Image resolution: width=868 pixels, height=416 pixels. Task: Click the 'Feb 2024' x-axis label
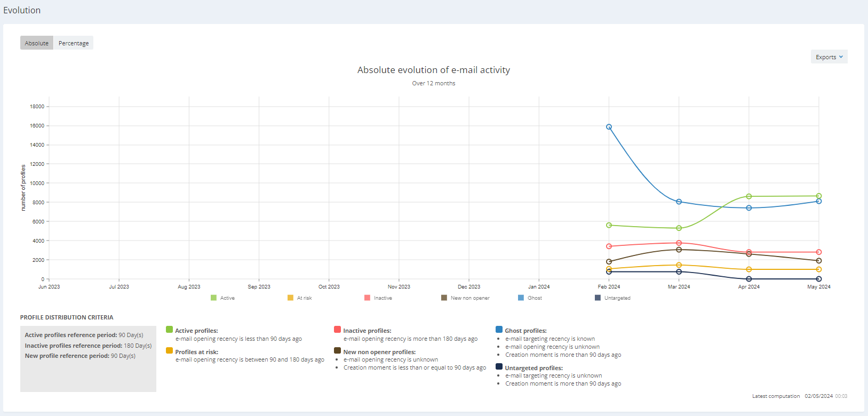coord(609,286)
